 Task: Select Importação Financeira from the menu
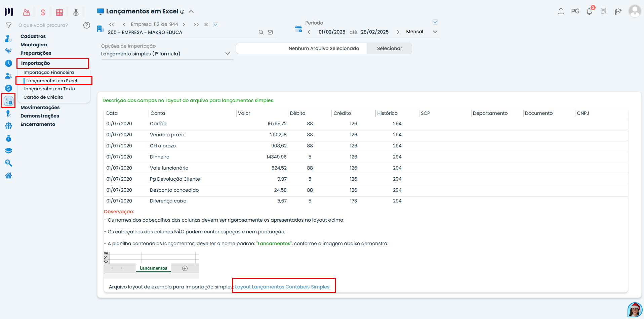[48, 72]
